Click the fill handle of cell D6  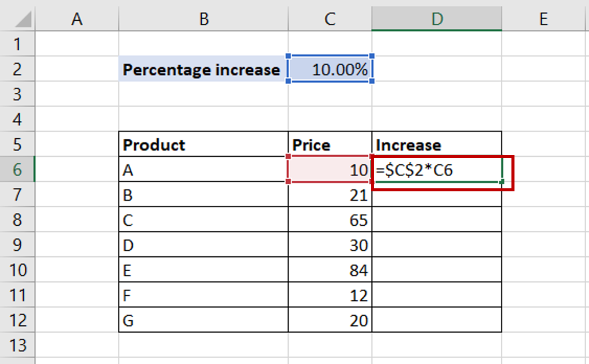[502, 182]
